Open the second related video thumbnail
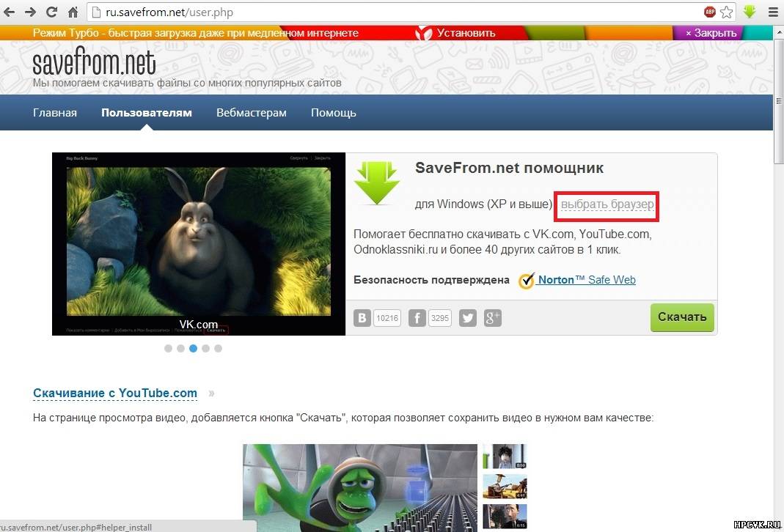Viewport: 784px width, 532px height. click(505, 487)
